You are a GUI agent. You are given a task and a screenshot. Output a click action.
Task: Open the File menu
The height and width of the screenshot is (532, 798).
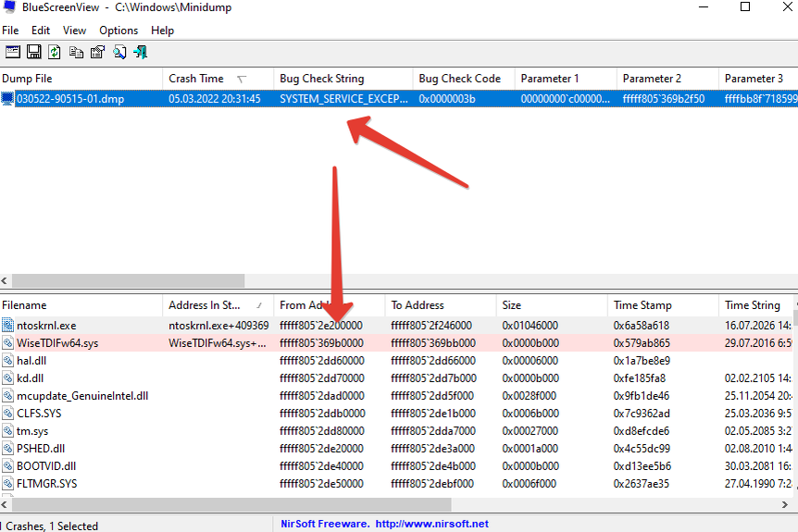(x=10, y=31)
